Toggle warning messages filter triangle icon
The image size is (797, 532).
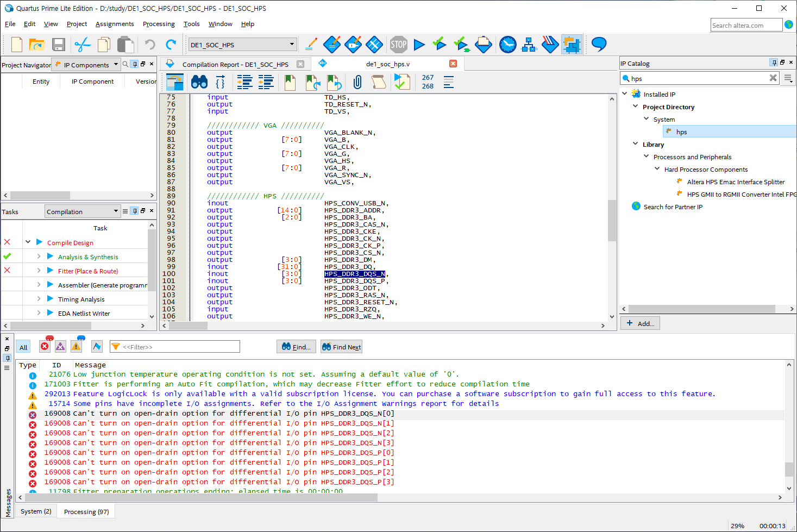pos(77,346)
